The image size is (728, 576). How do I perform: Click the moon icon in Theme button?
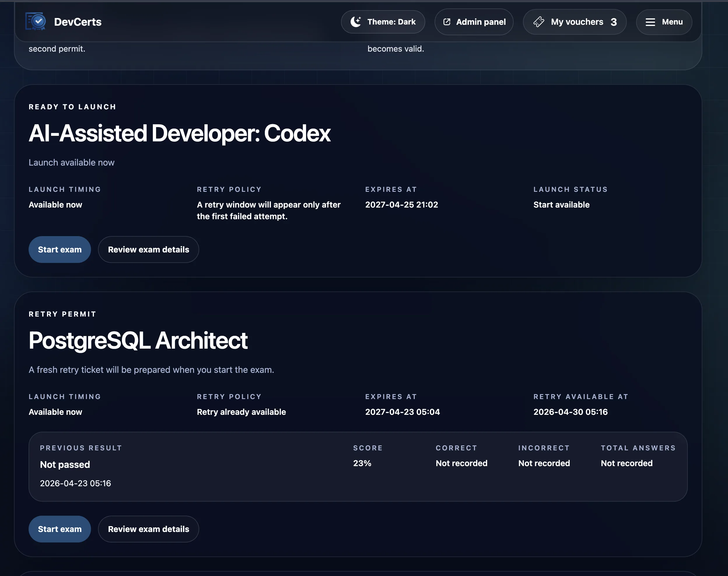tap(356, 22)
